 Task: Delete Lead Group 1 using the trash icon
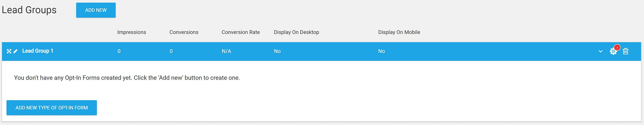coord(626,51)
